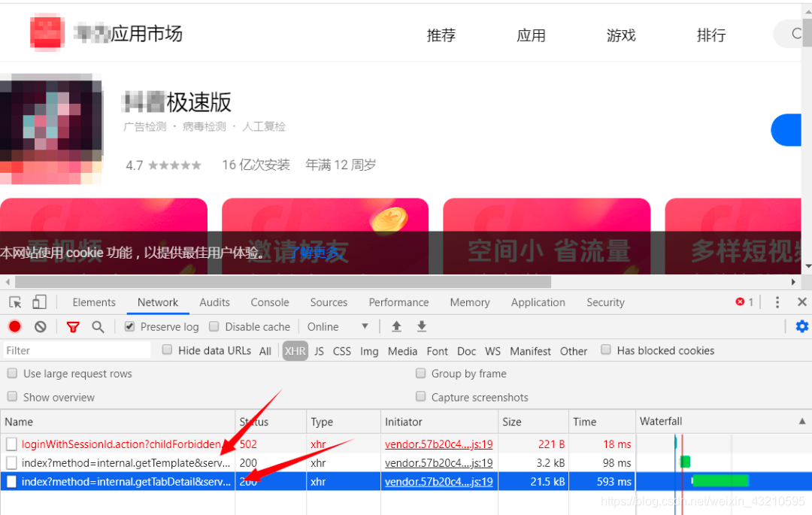Screen dimensions: 812x515
Task: Enable Has blocked cookies checkbox
Action: pos(605,350)
